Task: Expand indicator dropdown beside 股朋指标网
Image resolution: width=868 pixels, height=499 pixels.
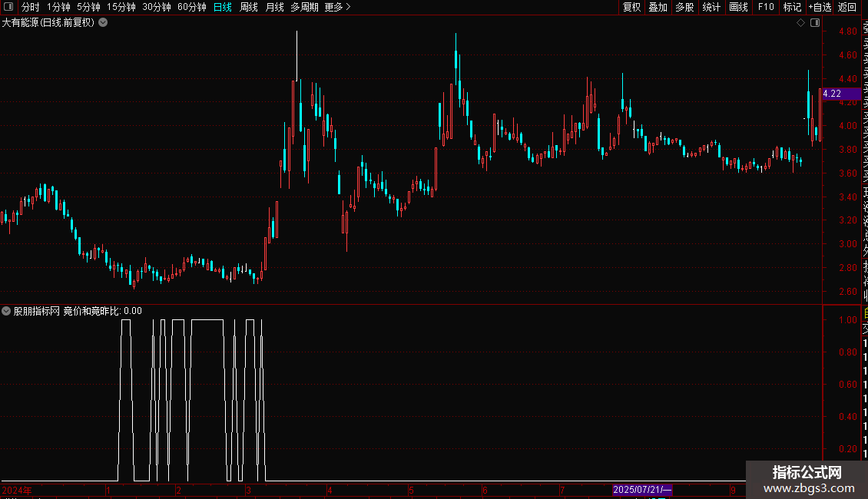Action: click(x=6, y=311)
